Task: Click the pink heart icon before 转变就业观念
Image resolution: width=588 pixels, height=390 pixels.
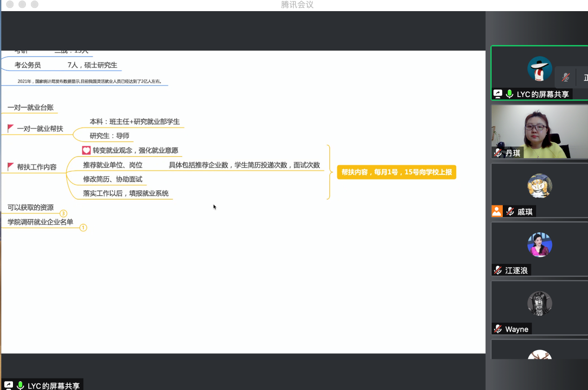Action: (x=86, y=150)
